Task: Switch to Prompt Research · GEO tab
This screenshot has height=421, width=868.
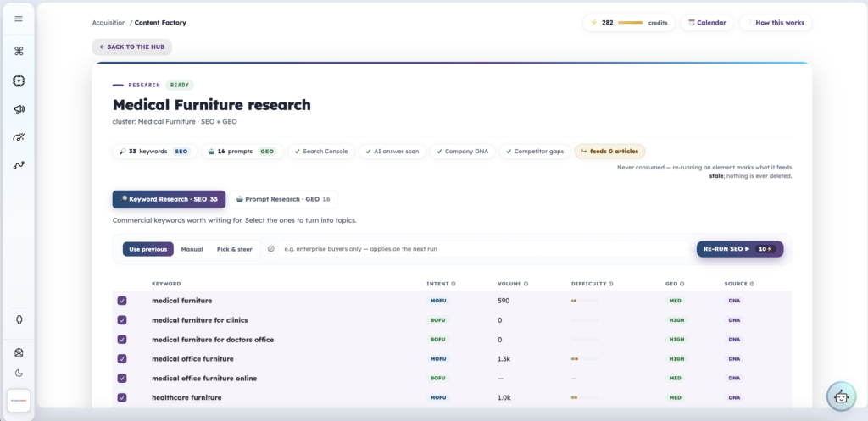Action: tap(283, 199)
